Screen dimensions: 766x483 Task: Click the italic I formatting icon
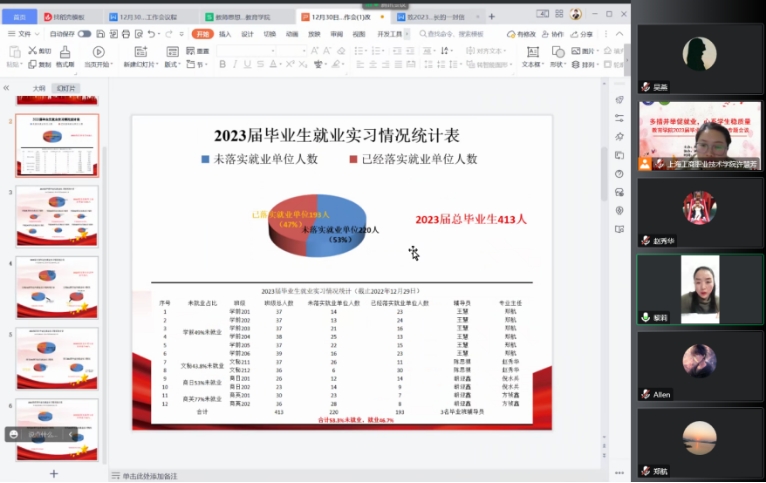pos(236,64)
